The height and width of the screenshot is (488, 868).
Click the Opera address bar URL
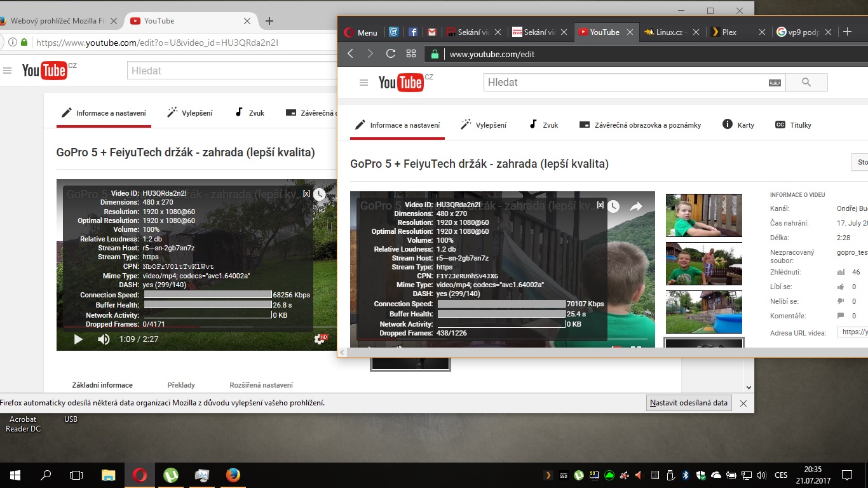492,54
